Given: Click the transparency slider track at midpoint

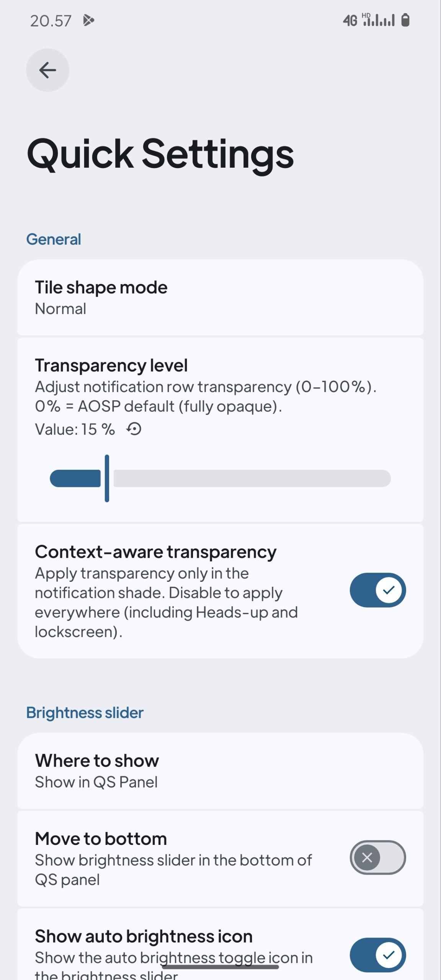Looking at the screenshot, I should tap(220, 479).
